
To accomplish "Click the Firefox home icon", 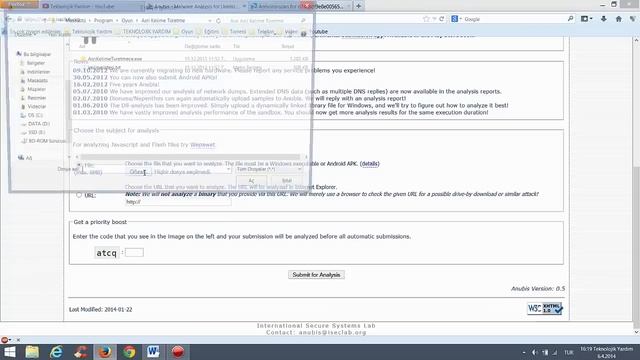I will pos(619,19).
